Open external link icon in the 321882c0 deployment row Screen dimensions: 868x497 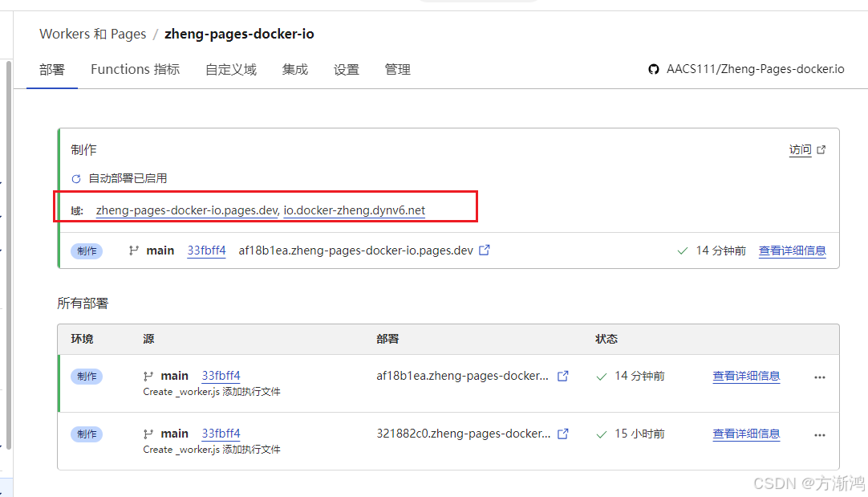click(563, 434)
